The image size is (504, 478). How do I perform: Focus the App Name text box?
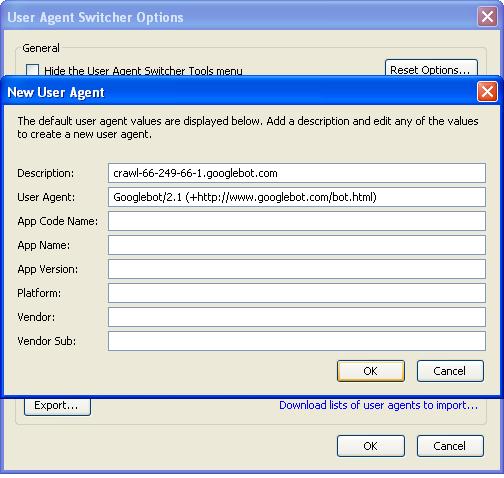(x=297, y=245)
